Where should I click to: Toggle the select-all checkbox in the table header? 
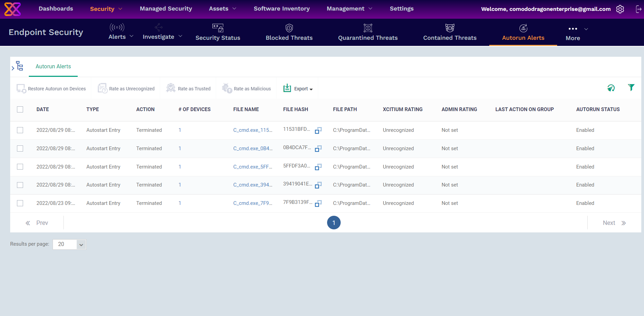(20, 109)
